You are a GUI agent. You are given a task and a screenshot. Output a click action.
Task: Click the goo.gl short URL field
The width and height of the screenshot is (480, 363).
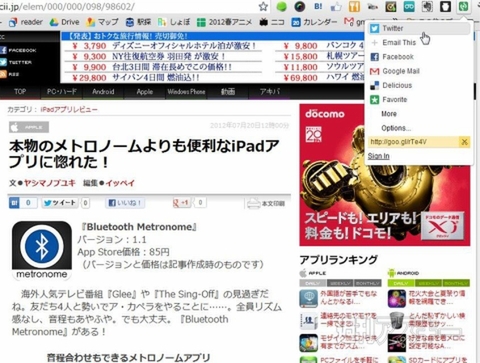pyautogui.click(x=413, y=142)
